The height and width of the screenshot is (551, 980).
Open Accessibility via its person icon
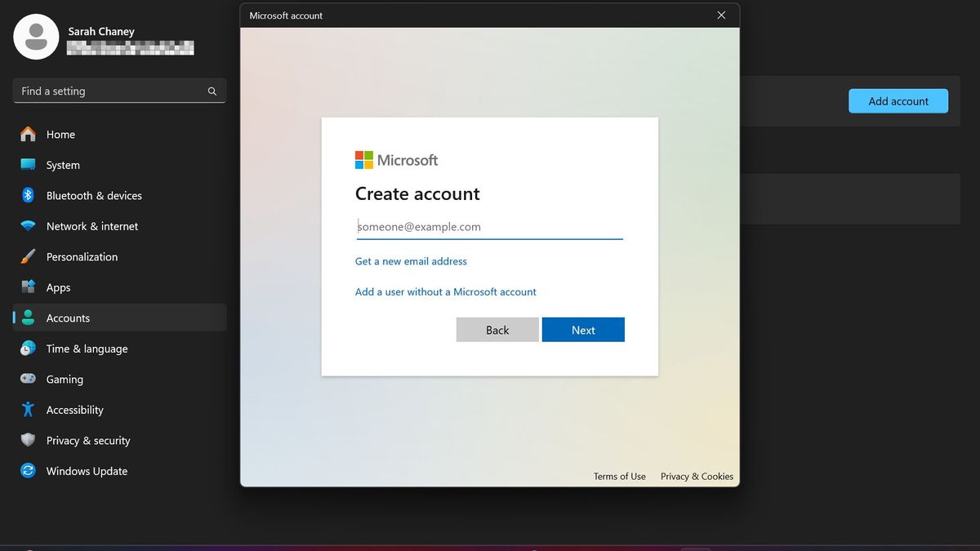27,410
